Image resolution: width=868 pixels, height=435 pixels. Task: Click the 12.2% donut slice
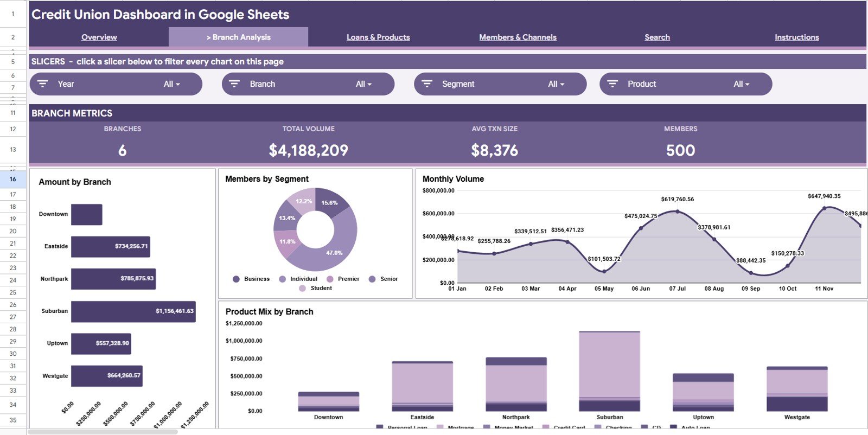[303, 201]
